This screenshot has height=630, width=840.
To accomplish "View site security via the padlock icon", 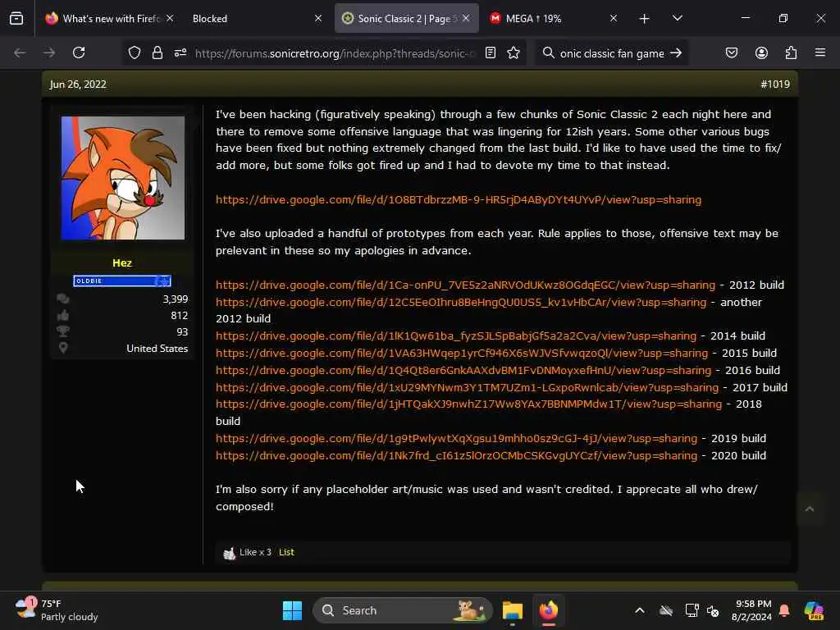I will [157, 52].
